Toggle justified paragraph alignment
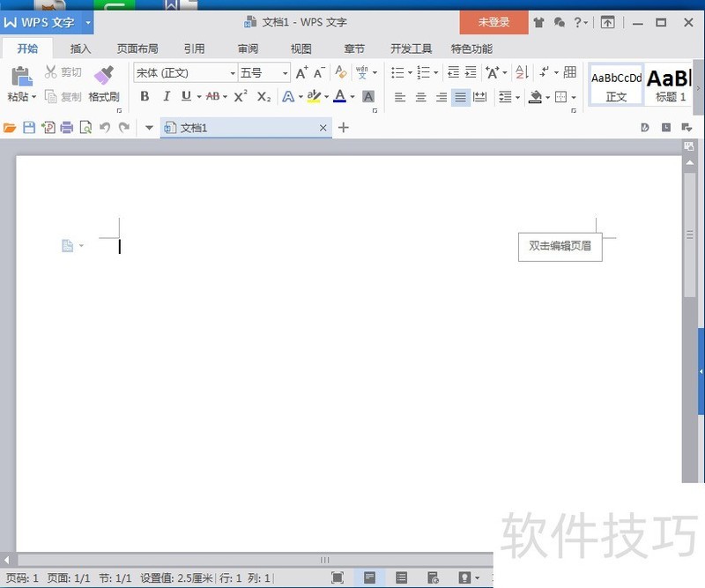This screenshot has width=705, height=588. click(460, 97)
